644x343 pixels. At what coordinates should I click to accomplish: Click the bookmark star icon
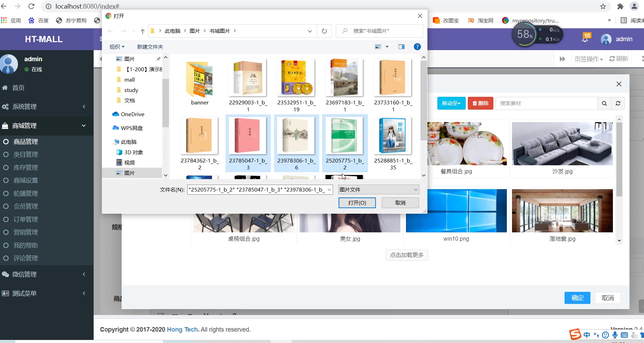[x=603, y=6]
